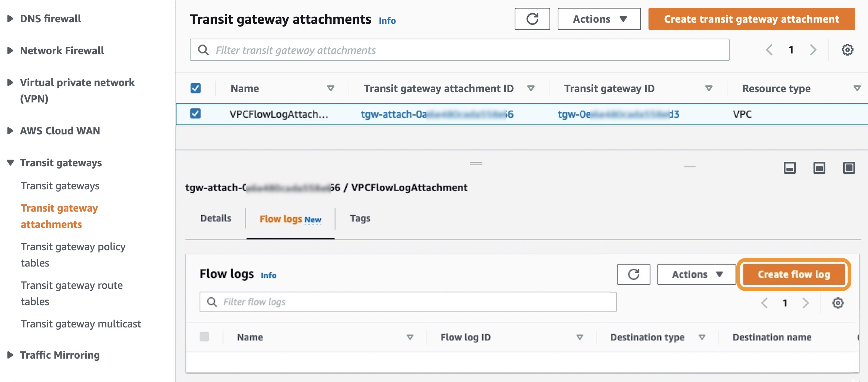Expand split panel to full size
Image resolution: width=868 pixels, height=382 pixels.
849,168
